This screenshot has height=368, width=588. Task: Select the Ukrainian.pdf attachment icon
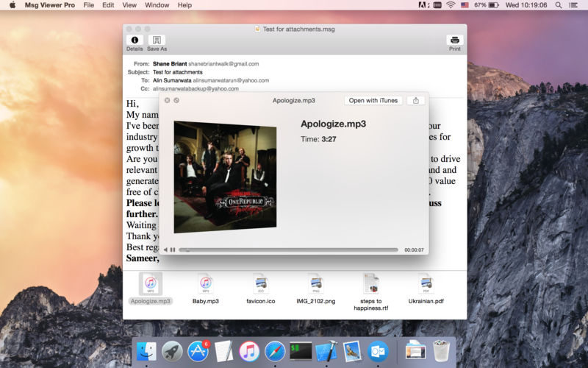(426, 283)
